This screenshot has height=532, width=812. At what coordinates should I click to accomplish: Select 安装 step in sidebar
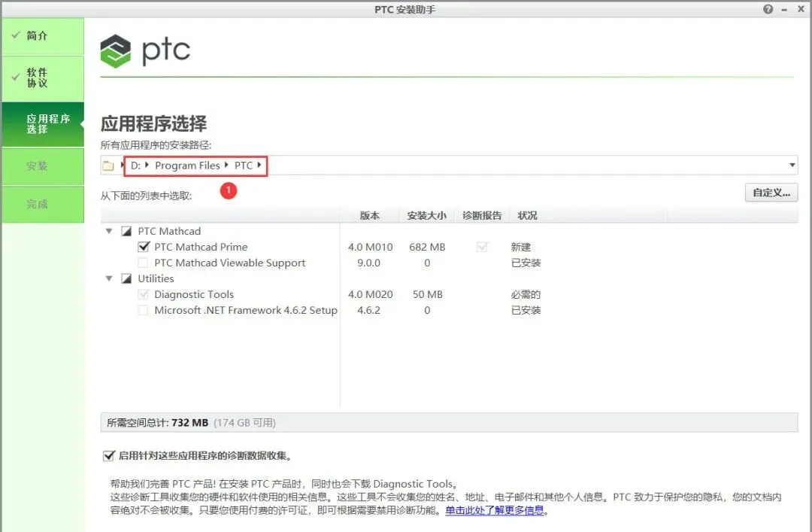point(43,166)
